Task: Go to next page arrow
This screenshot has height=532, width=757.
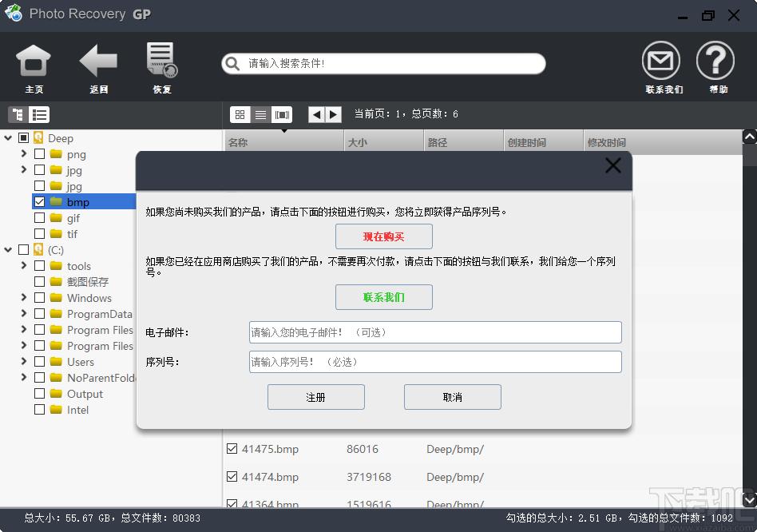Action: [x=333, y=114]
